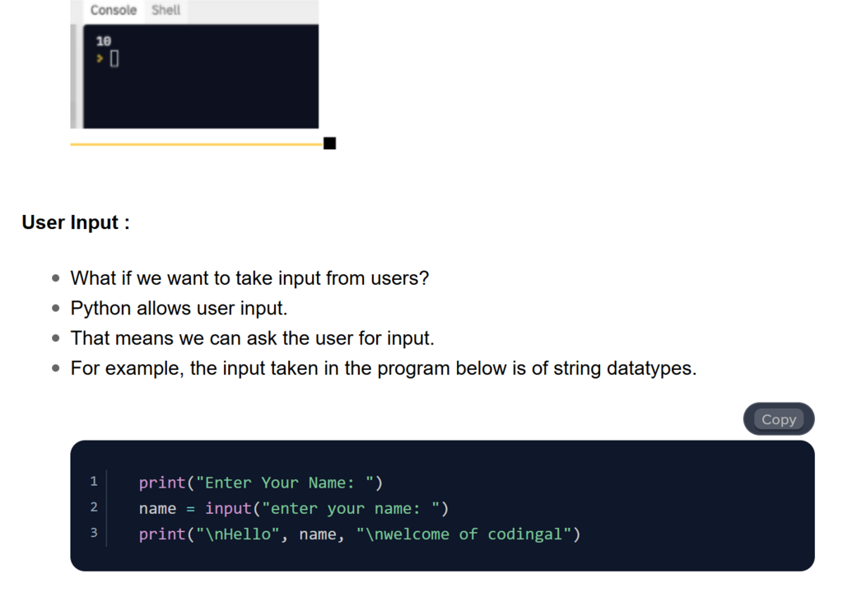The image size is (843, 616).
Task: Click the gray left edge bar of console image
Action: point(76,76)
